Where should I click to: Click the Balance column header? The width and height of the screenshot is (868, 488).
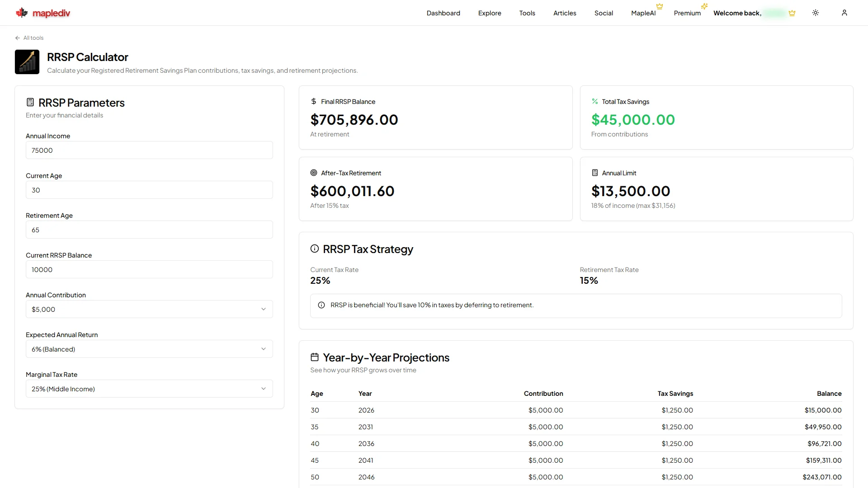click(x=829, y=394)
